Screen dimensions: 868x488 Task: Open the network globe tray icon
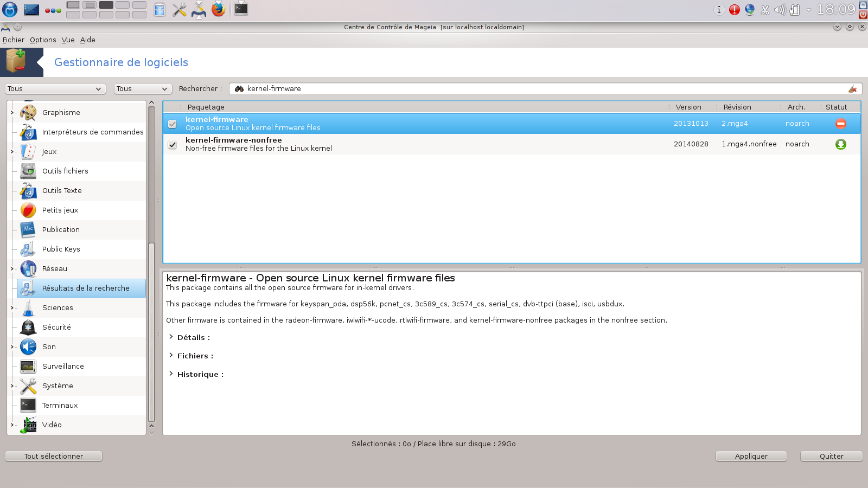750,10
